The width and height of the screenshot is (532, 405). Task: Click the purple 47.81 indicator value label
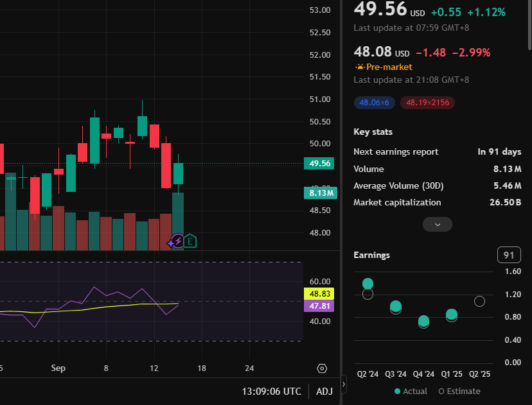(x=319, y=306)
